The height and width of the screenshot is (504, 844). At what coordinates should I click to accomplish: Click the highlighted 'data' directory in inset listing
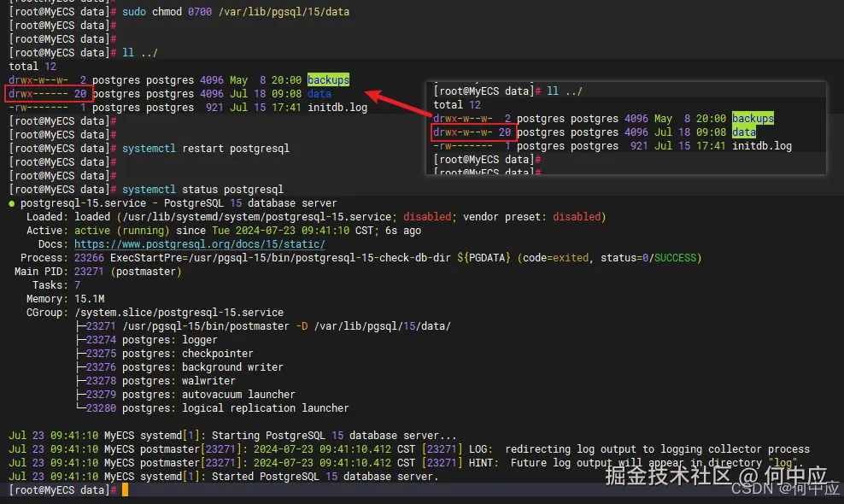pyautogui.click(x=744, y=132)
